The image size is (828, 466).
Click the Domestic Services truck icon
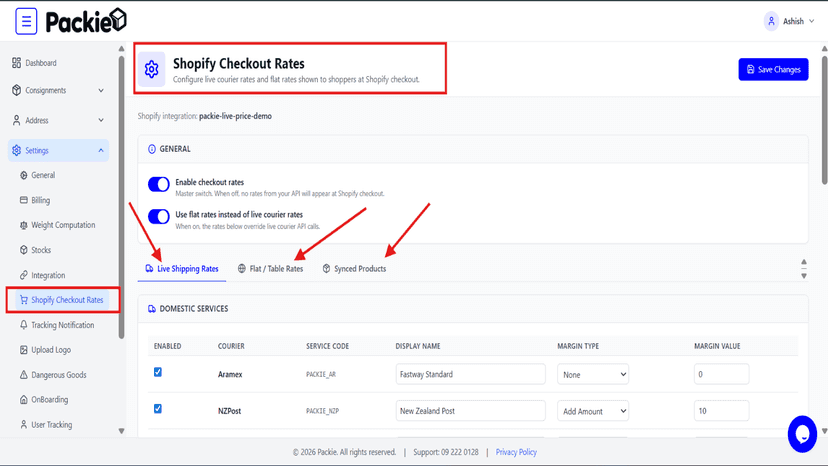pos(152,309)
